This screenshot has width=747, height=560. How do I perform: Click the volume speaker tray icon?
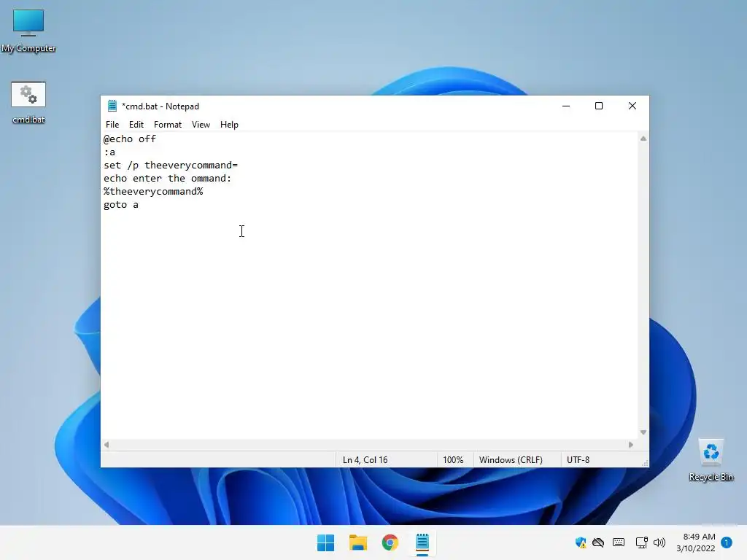pos(659,542)
